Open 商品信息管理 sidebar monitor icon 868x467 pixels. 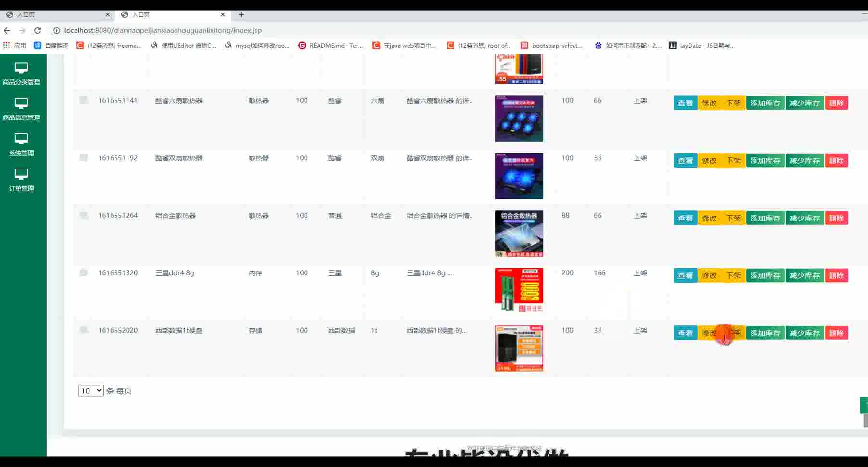[21, 104]
